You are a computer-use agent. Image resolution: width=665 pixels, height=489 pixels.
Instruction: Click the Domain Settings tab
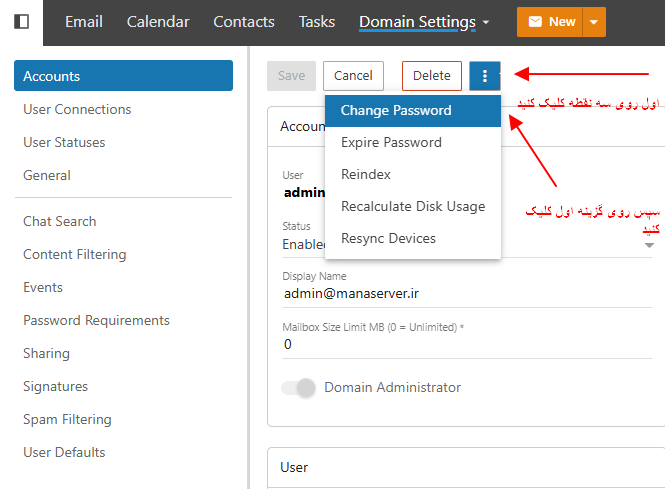tap(417, 22)
